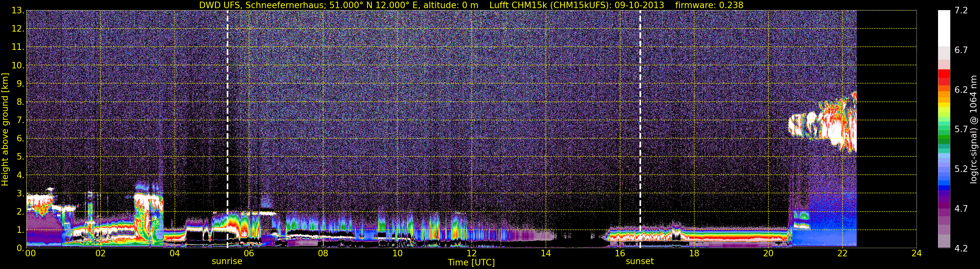Click the colorbar label 'log(rc-signal) @ 1064 nm'
This screenshot has width=980, height=269.
pyautogui.click(x=973, y=130)
